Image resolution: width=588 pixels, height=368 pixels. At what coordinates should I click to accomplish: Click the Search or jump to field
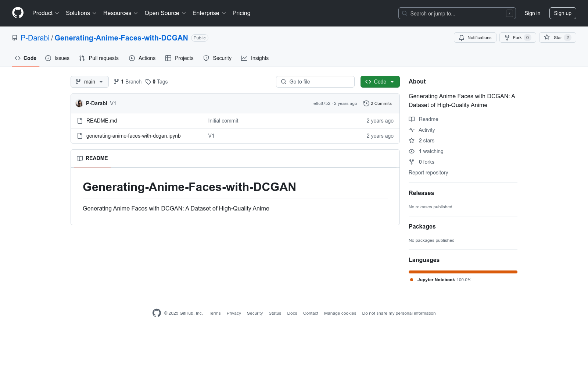tap(457, 13)
